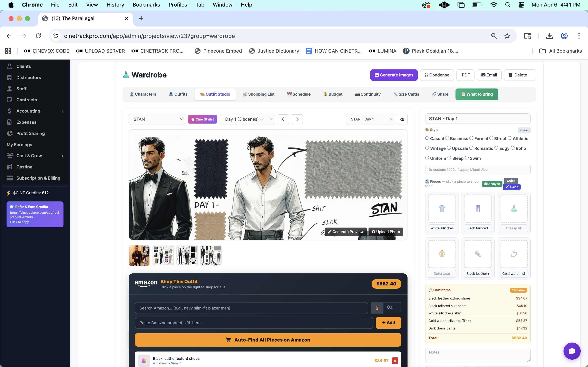Go to previous day with left arrow

pyautogui.click(x=283, y=119)
